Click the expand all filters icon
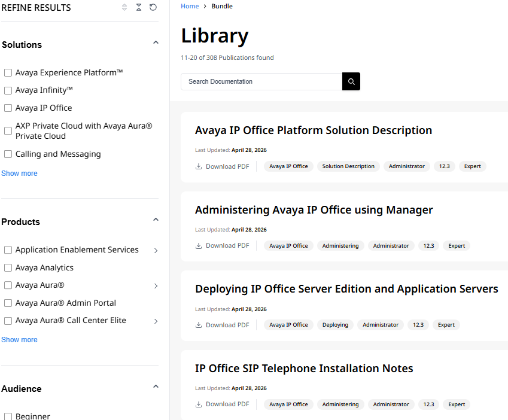The width and height of the screenshot is (508, 420). tap(124, 7)
